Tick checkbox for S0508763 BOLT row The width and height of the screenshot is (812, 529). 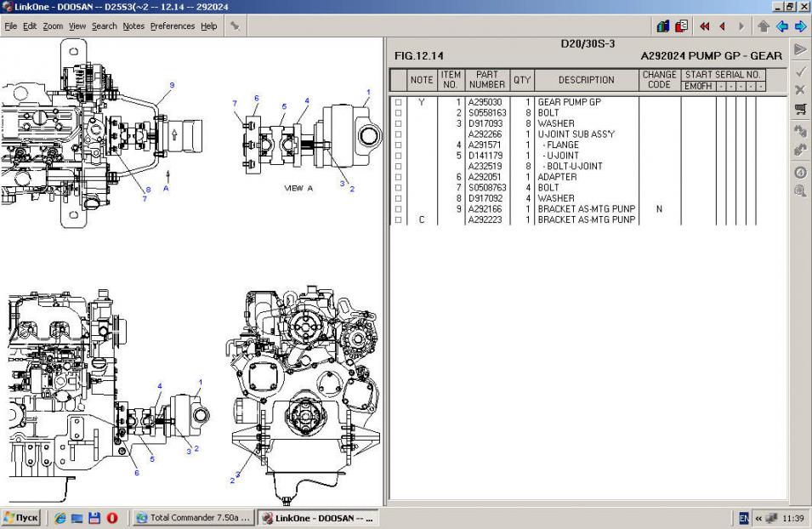coord(398,188)
